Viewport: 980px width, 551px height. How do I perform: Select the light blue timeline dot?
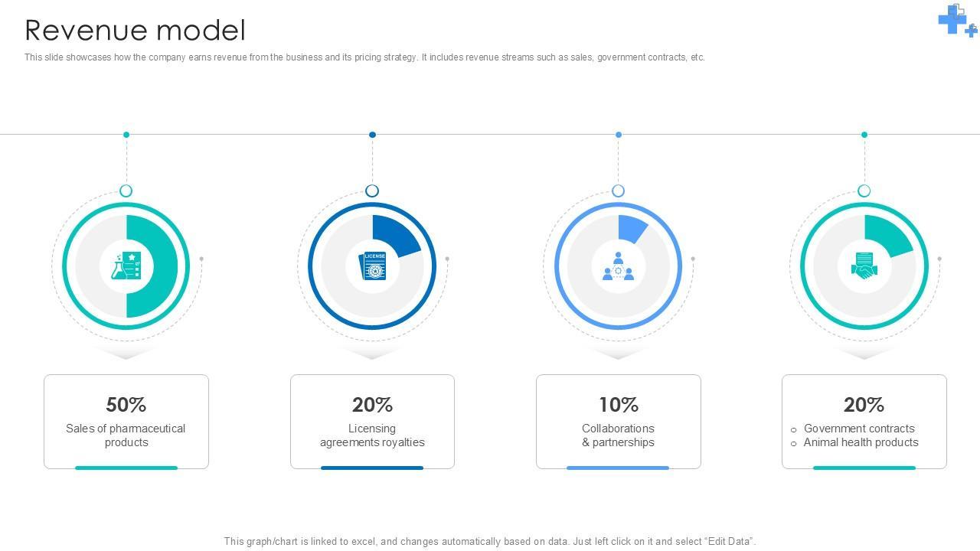pos(619,135)
